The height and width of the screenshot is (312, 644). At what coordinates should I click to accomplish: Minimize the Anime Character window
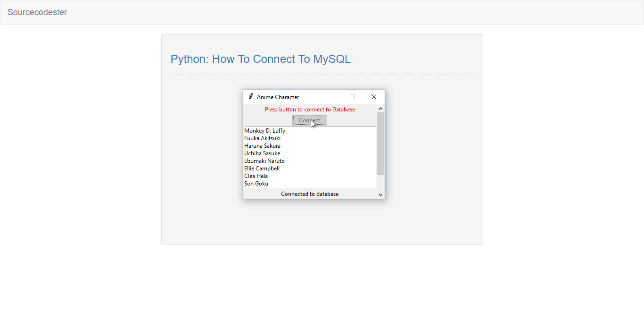point(331,97)
